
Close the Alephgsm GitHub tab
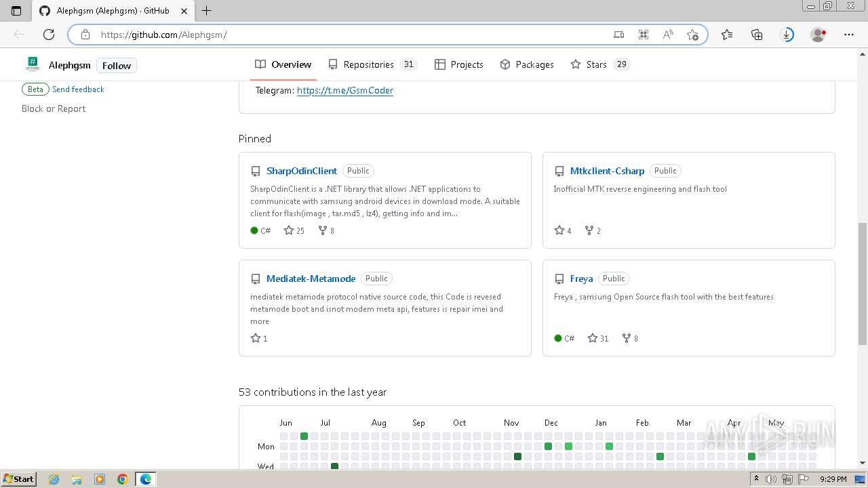(x=184, y=11)
